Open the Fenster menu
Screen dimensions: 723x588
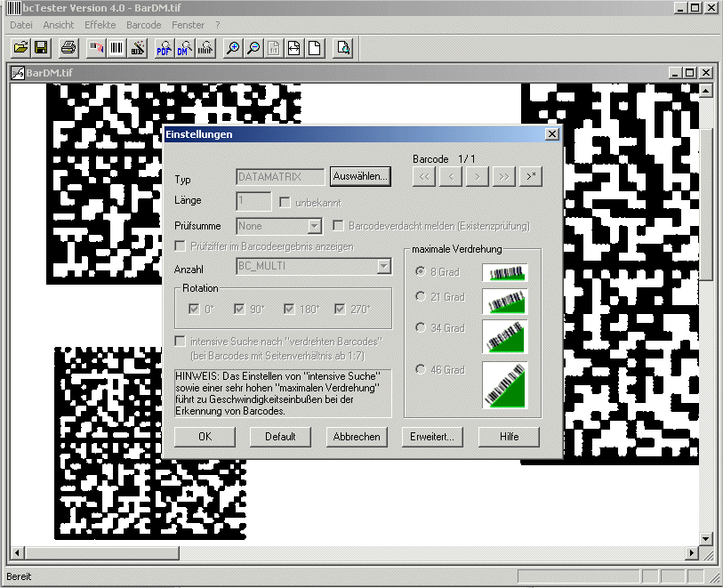(188, 25)
